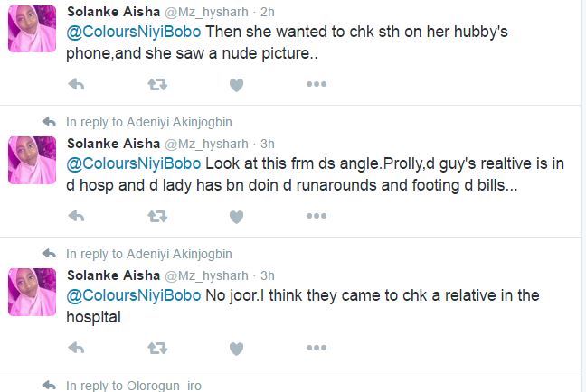Viewport: 586px width, 392px height.
Task: Like the tweet about hubby's phone
Action: coord(236,84)
